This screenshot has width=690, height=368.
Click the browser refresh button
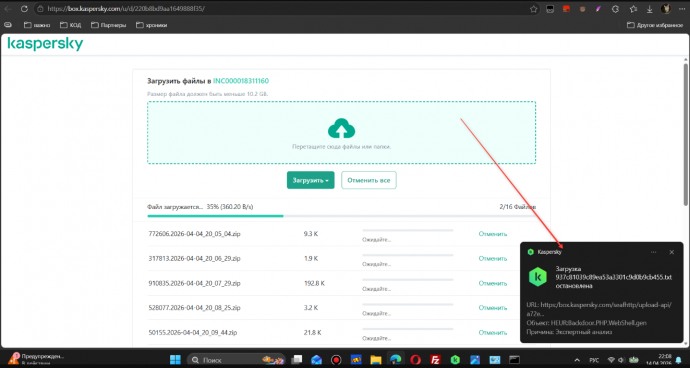pos(24,9)
